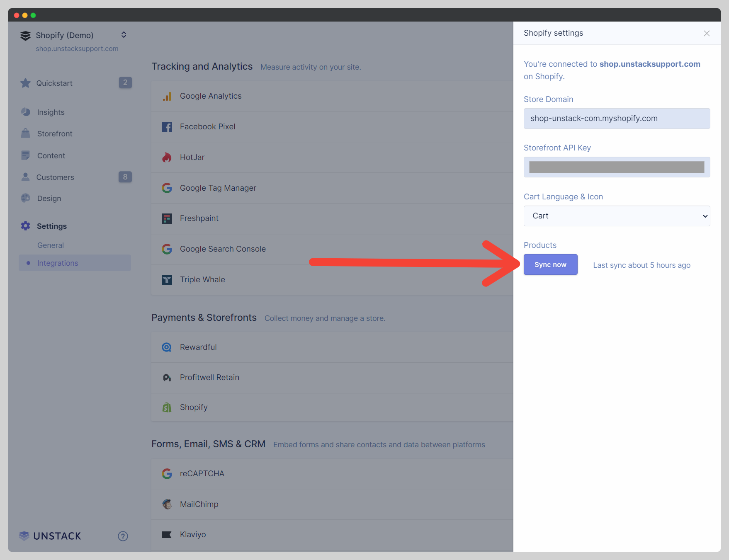Open the Shopify integration entry
The image size is (729, 560).
pyautogui.click(x=193, y=407)
